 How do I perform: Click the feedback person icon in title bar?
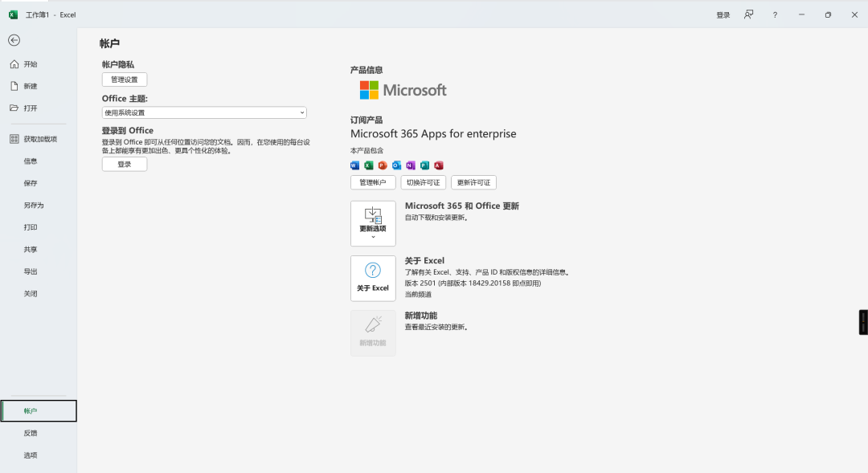(748, 15)
